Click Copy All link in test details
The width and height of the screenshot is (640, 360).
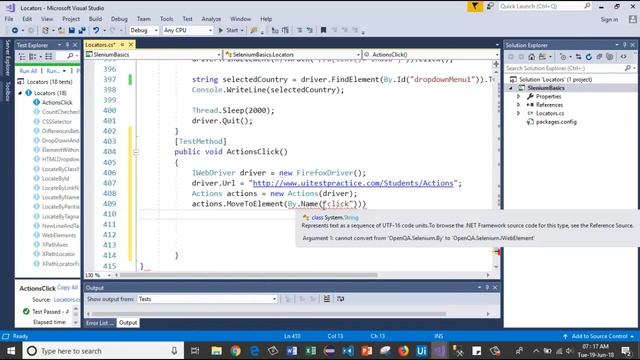67,287
